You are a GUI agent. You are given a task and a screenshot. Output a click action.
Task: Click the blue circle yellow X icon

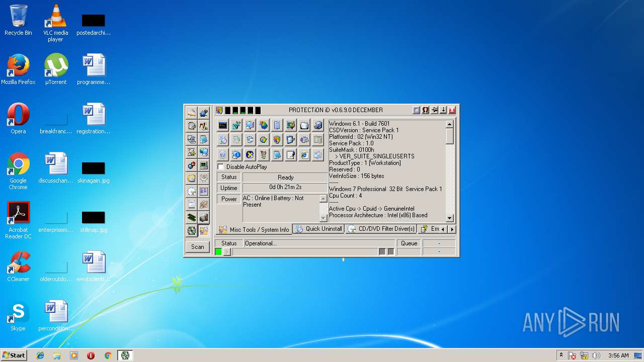pyautogui.click(x=250, y=154)
